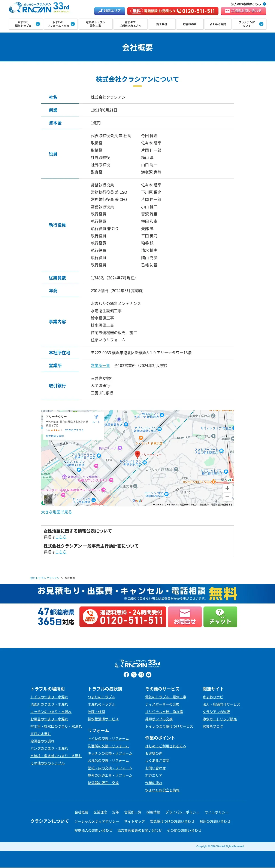Open the こちら link under 一般事業主行動計画

point(61,552)
